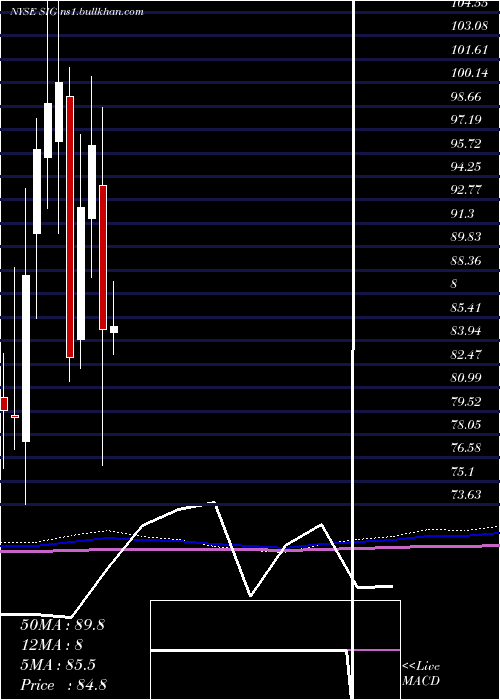The width and height of the screenshot is (500, 700).
Task: Select the 83.94 axis label
Action: point(466,331)
